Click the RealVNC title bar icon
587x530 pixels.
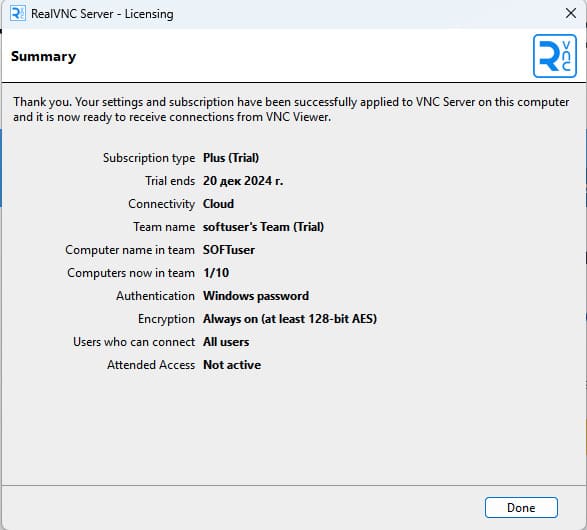coord(18,13)
